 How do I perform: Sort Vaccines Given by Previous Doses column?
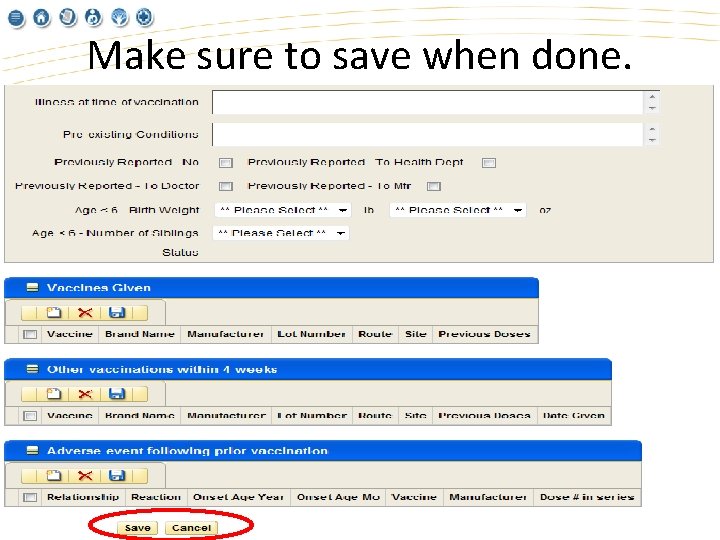click(x=484, y=334)
